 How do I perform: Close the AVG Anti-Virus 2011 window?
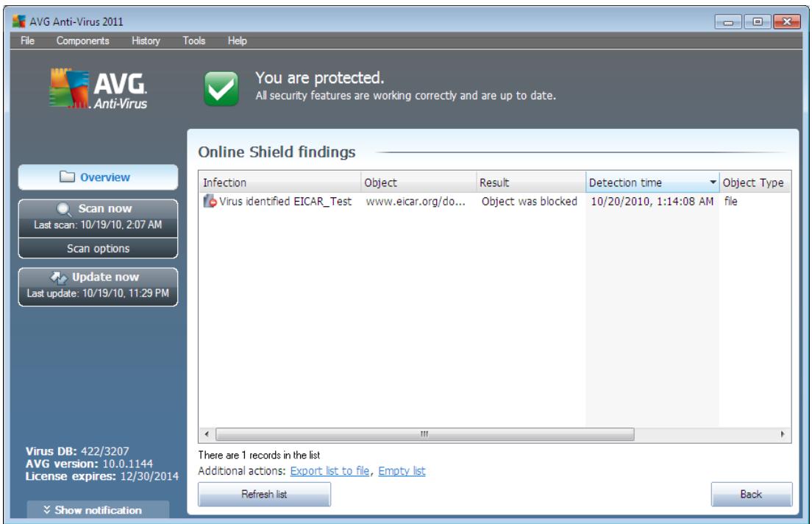click(x=787, y=22)
